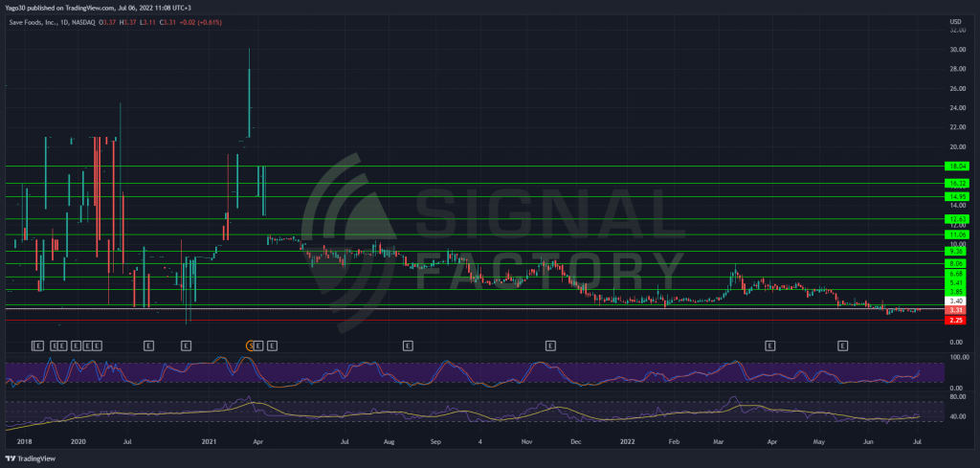The image size is (980, 468).
Task: Click the orange split marker S icon
Action: coord(252,345)
